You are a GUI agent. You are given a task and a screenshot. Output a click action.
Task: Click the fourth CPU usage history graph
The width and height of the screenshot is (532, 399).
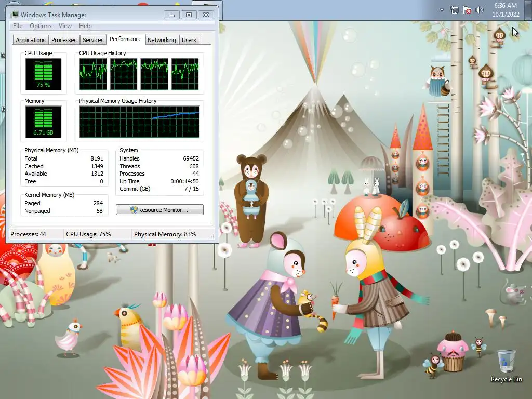185,74
